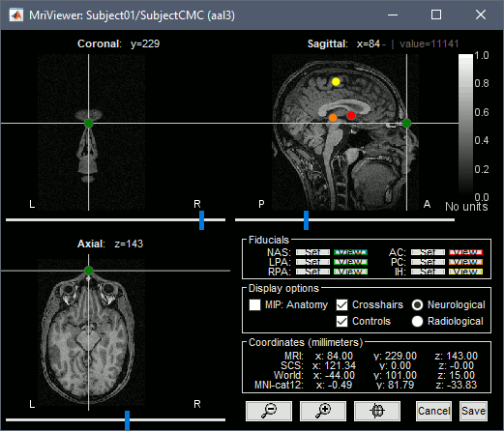Click the crosshair reset view button
504x431 pixels.
[377, 411]
